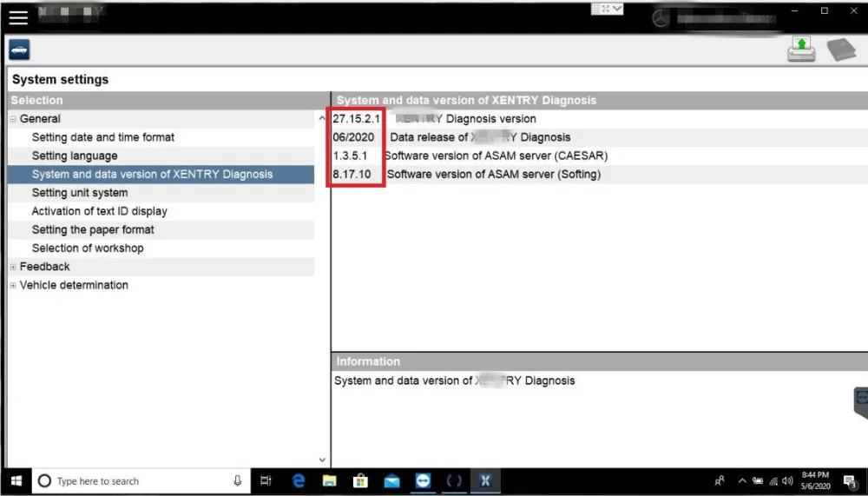Open the Windows Start menu
The width and height of the screenshot is (868, 496).
click(x=16, y=481)
